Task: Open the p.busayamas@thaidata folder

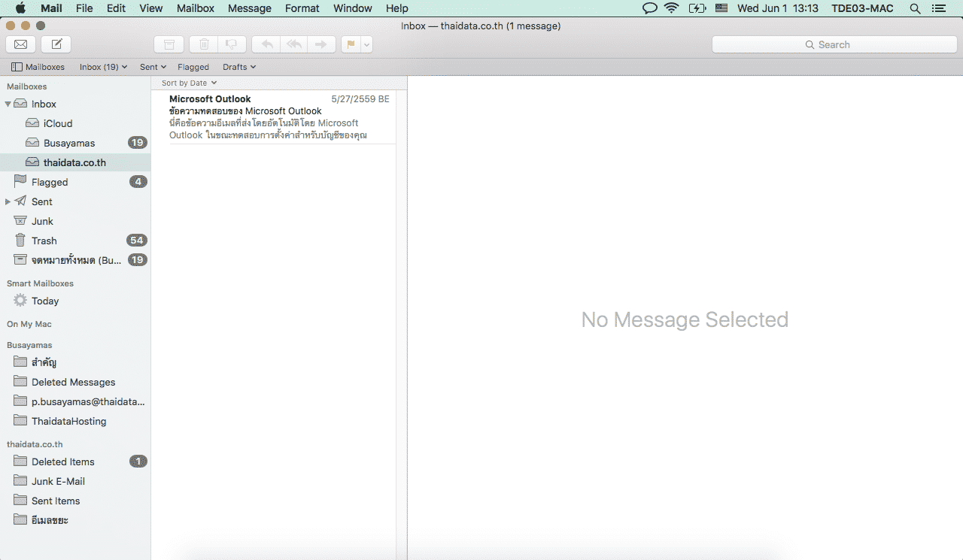Action: pyautogui.click(x=75, y=401)
